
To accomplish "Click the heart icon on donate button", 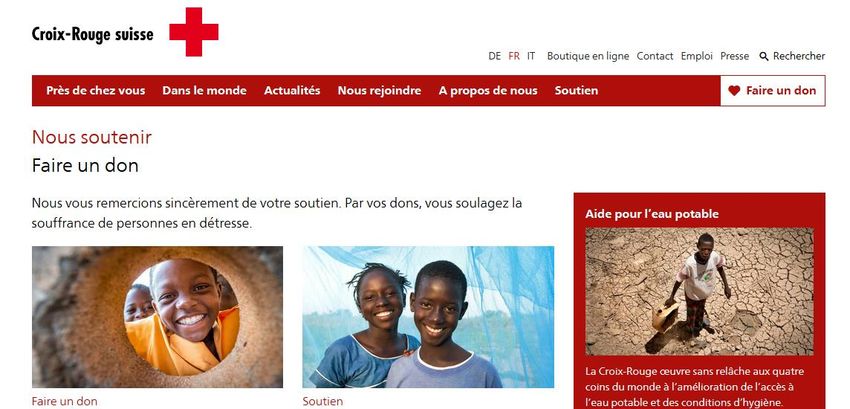I will click(734, 91).
